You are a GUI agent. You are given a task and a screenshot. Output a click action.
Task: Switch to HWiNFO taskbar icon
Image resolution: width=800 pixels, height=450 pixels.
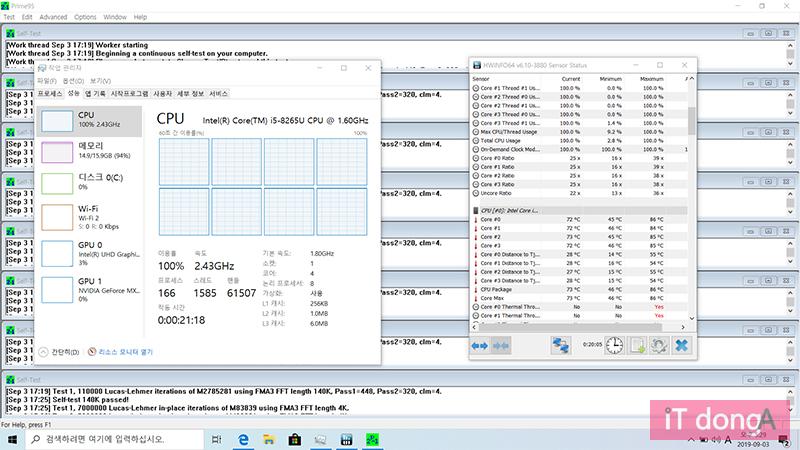(346, 439)
